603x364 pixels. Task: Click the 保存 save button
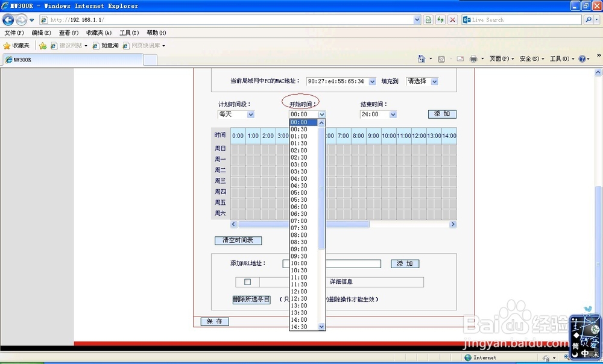click(214, 321)
